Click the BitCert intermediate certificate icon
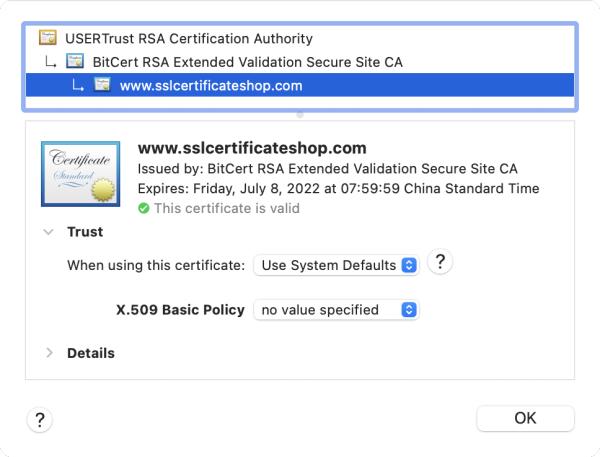Image resolution: width=600 pixels, height=457 pixels. pos(75,62)
